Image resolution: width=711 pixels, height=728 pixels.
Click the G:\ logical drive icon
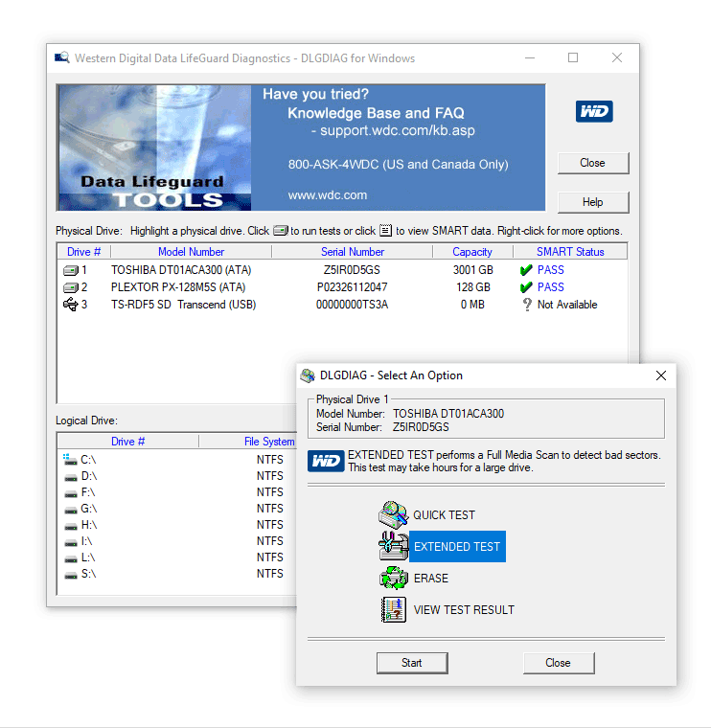(x=71, y=510)
